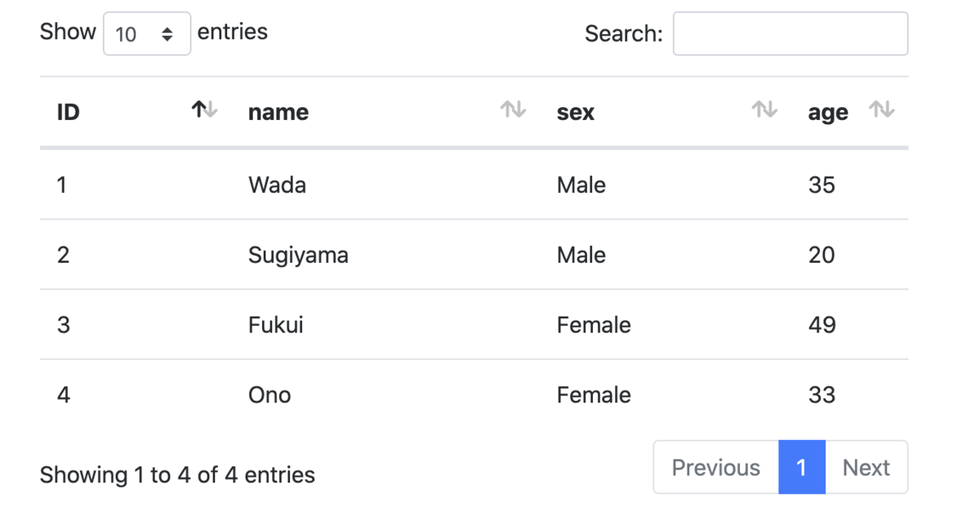Focus the Search input field

(x=791, y=33)
